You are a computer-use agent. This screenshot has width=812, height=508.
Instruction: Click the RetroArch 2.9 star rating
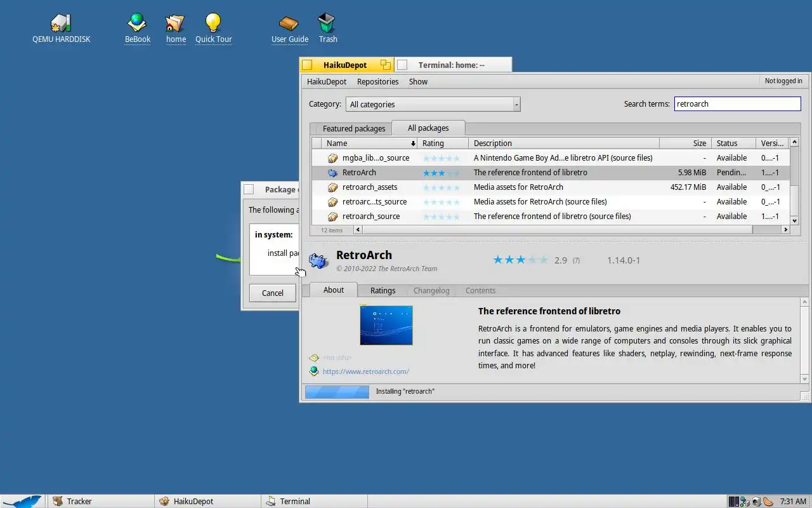(x=520, y=260)
